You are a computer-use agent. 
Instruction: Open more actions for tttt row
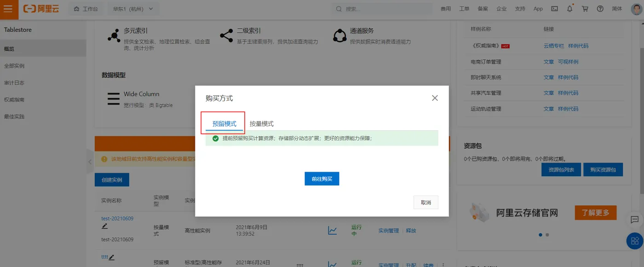[443, 265]
